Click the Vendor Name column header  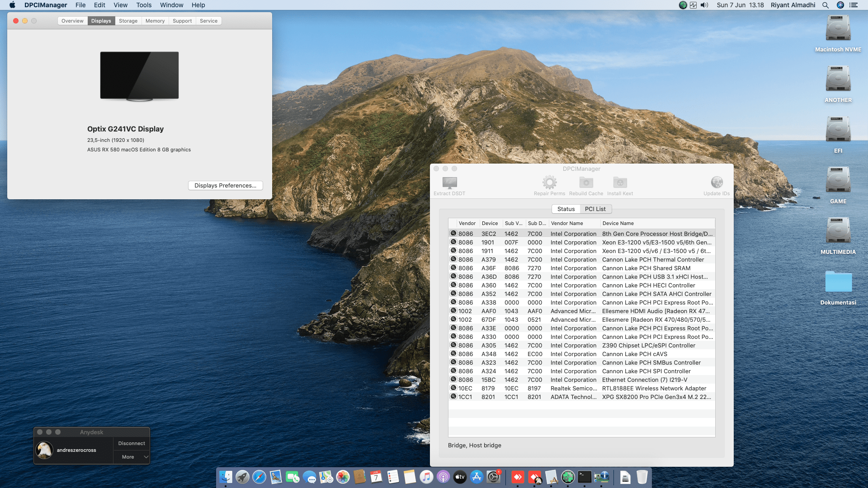[x=574, y=223]
